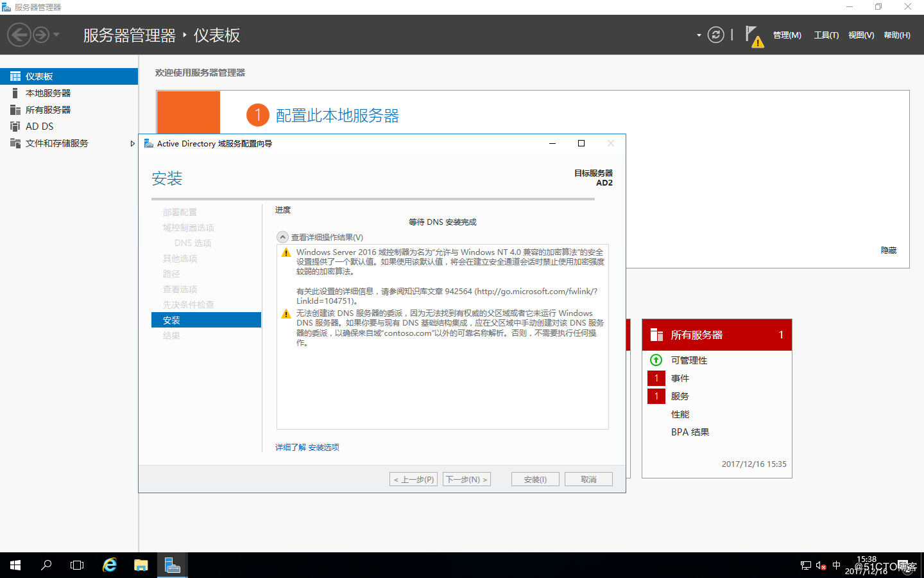Click the network tray icon
Viewport: 924px width, 578px height.
[x=806, y=566]
